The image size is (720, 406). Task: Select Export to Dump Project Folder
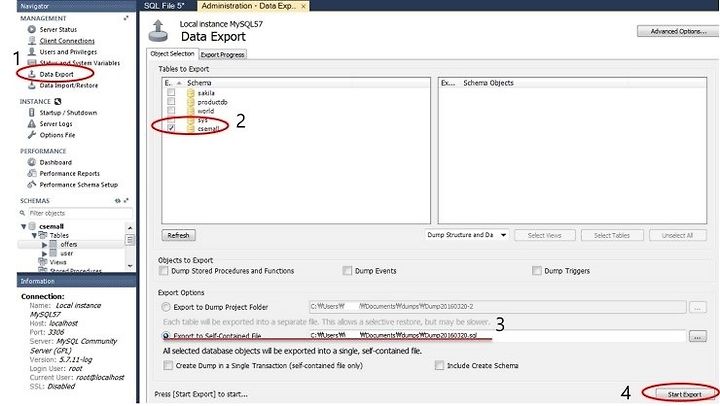click(165, 307)
